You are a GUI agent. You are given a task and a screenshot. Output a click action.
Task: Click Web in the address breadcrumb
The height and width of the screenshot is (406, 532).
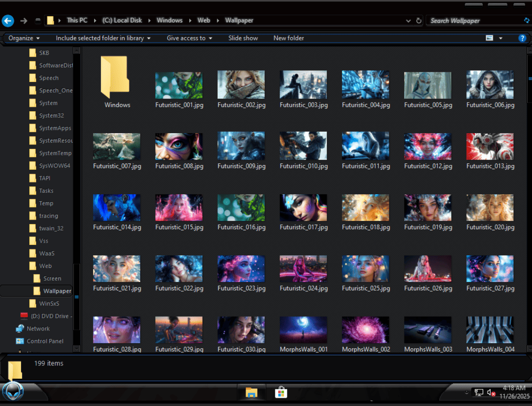[204, 20]
